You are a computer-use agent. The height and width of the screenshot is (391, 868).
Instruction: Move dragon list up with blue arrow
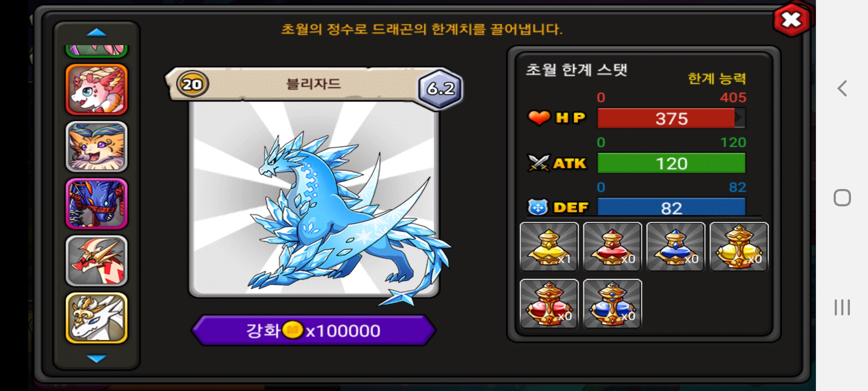(x=97, y=33)
